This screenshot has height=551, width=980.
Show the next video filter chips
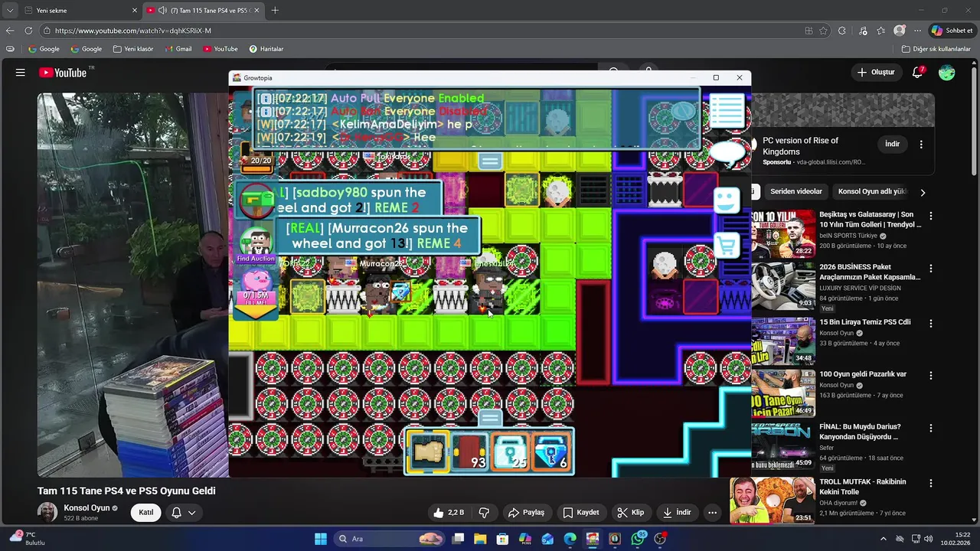(923, 192)
